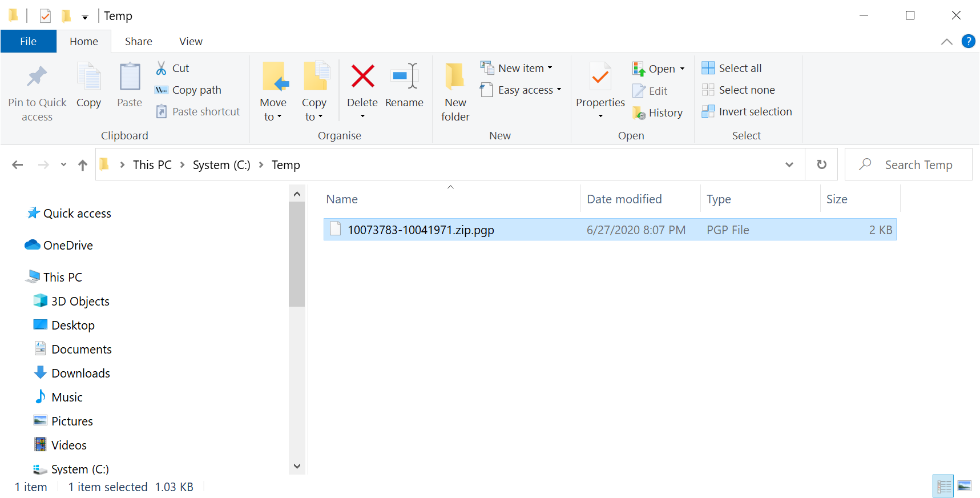Select Downloads in the navigation pane
Screen dimensions: 980x498
[80, 373]
